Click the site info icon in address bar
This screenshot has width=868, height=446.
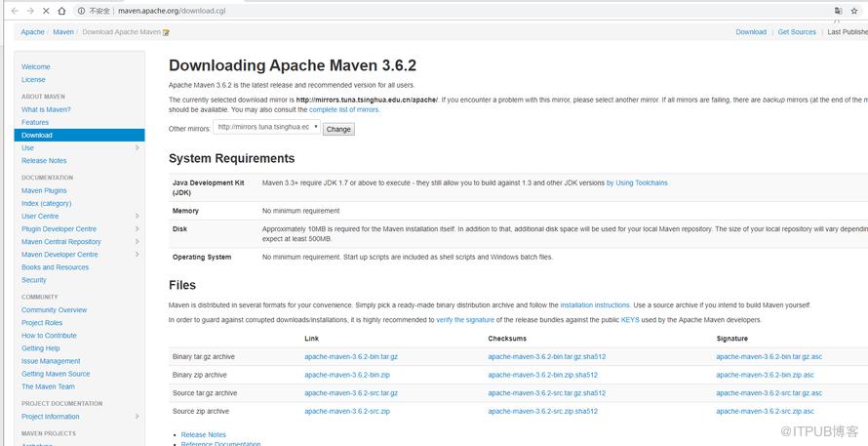[x=81, y=11]
